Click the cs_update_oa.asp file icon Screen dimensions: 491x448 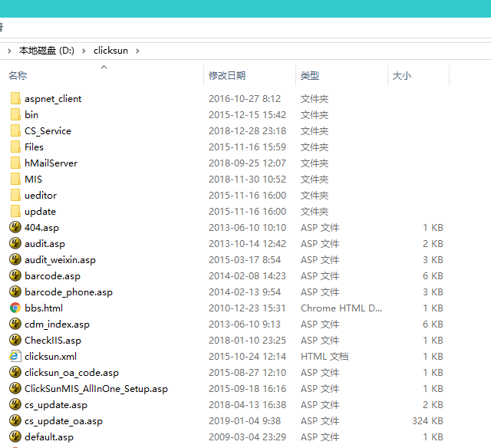click(x=15, y=420)
